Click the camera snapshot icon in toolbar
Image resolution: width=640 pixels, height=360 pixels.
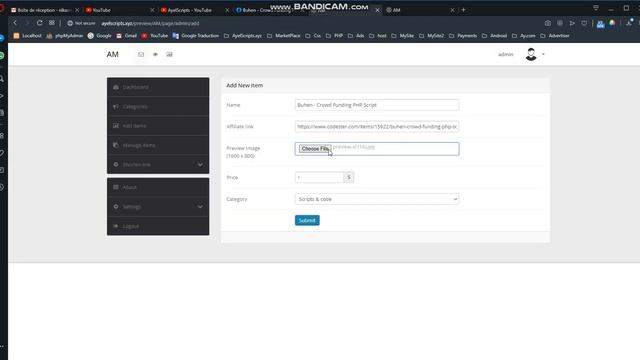(x=548, y=23)
